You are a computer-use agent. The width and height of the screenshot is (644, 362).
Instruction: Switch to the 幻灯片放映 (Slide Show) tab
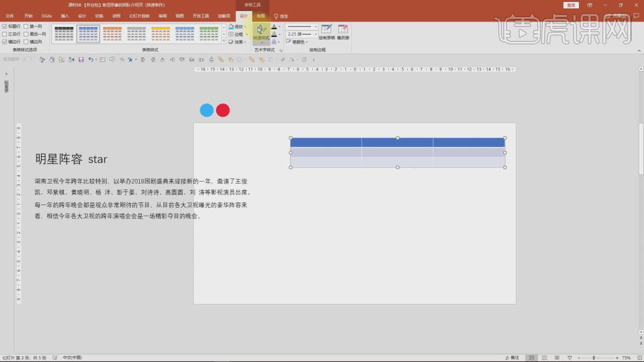tap(139, 16)
